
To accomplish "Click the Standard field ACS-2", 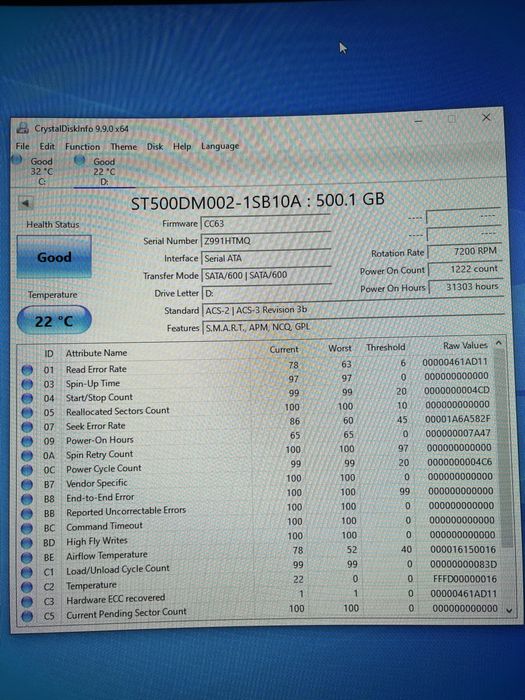I will click(353, 309).
